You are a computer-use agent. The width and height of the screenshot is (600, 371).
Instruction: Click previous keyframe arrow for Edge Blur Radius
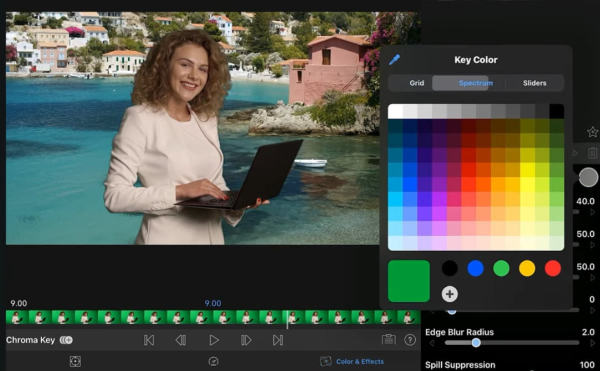[432, 343]
